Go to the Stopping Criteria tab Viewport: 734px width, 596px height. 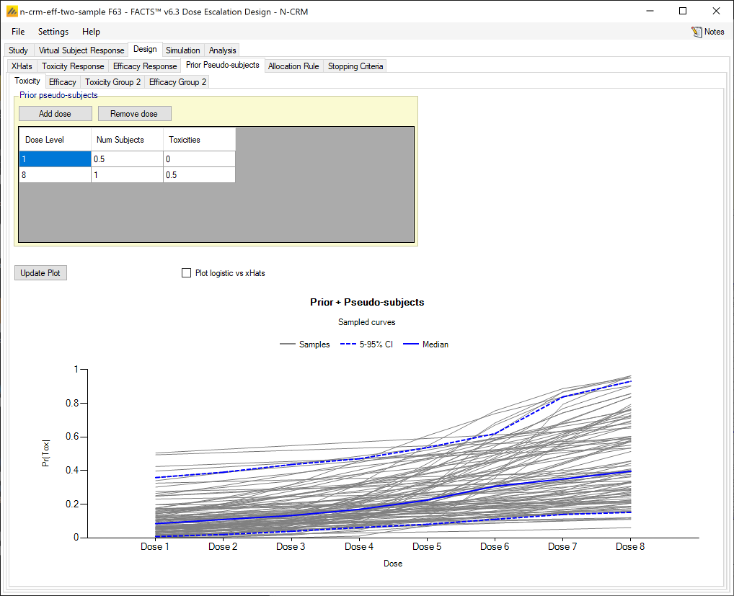(x=355, y=66)
